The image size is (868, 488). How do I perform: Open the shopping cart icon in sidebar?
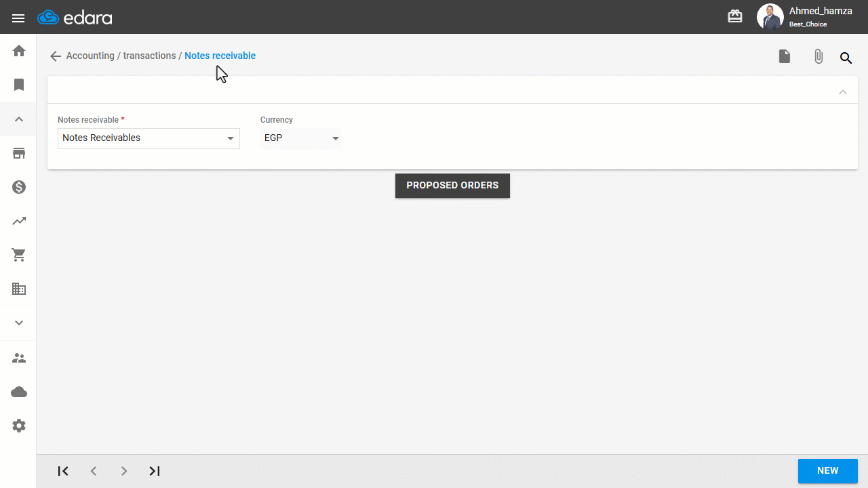[19, 255]
